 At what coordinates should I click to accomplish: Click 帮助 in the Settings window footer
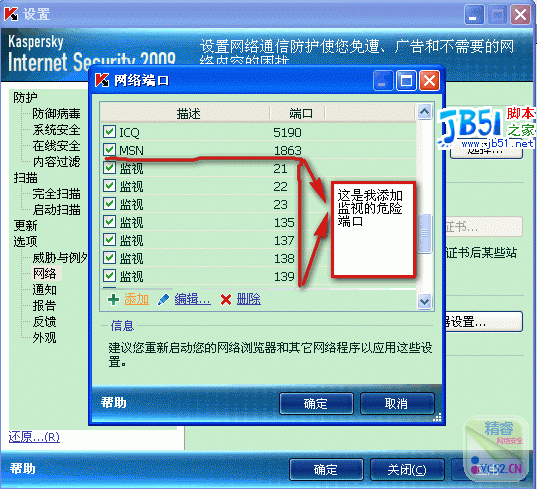coord(23,468)
